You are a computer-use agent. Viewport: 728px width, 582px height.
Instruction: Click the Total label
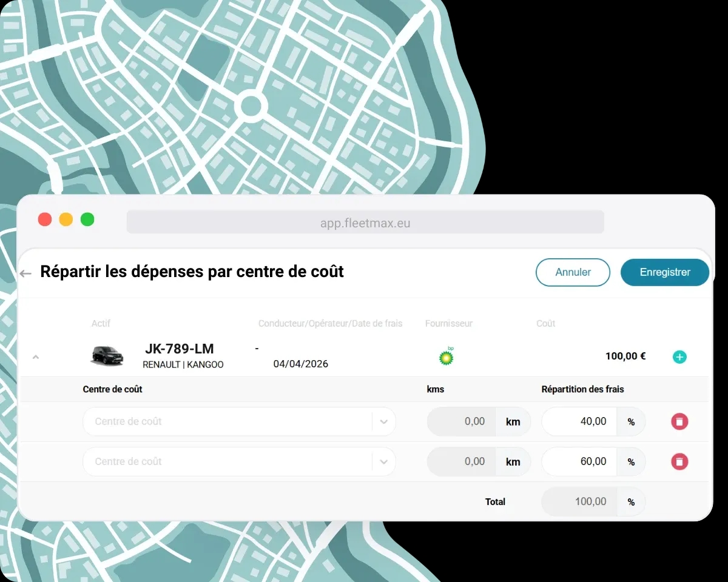click(x=495, y=502)
